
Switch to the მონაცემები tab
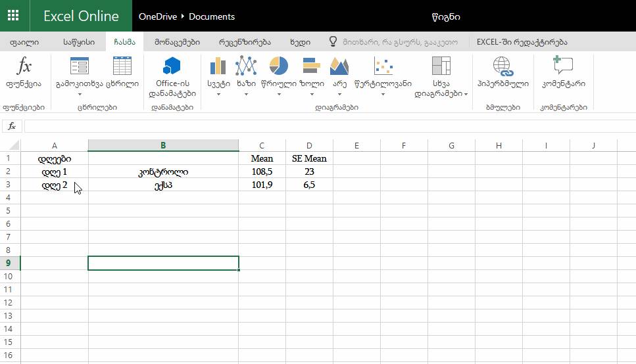177,42
